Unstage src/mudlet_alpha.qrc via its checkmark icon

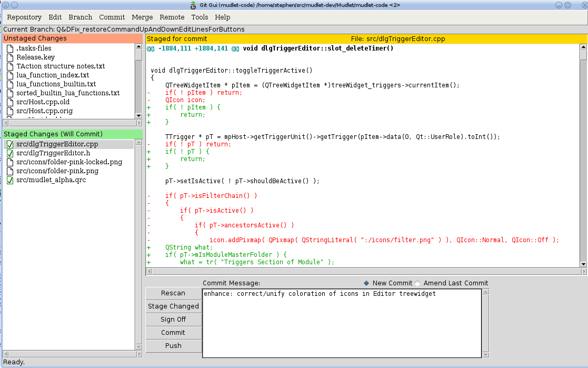pos(10,181)
